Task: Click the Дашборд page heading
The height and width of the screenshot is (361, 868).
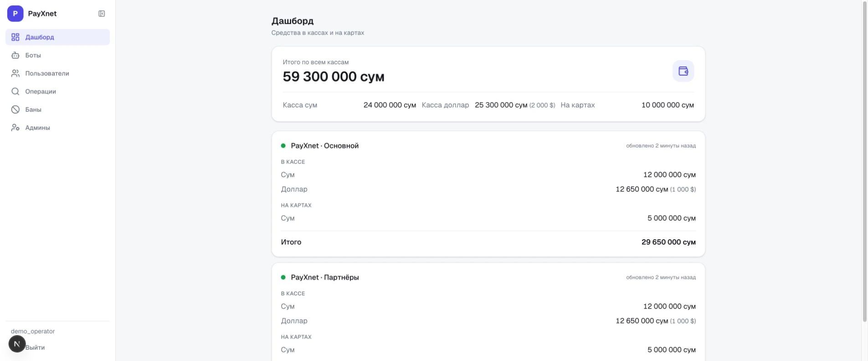Action: (293, 21)
